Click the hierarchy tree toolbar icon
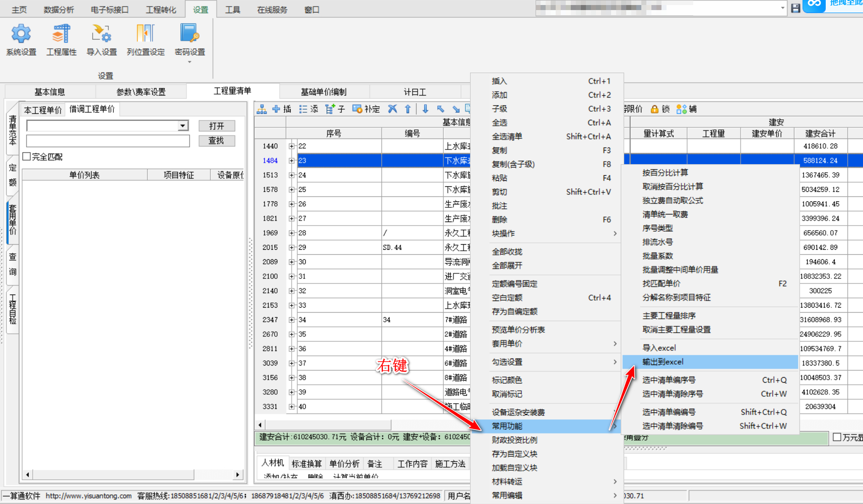 pos(261,109)
